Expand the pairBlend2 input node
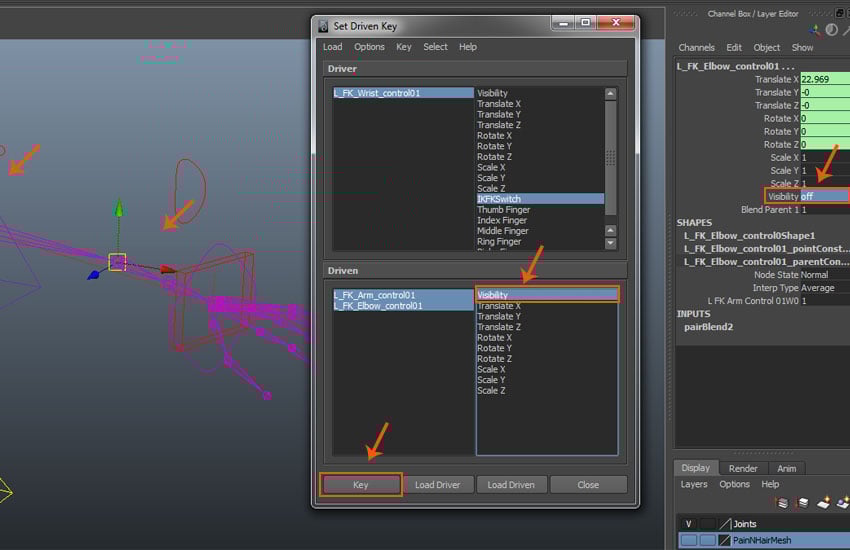Image resolution: width=850 pixels, height=550 pixels. coord(710,327)
